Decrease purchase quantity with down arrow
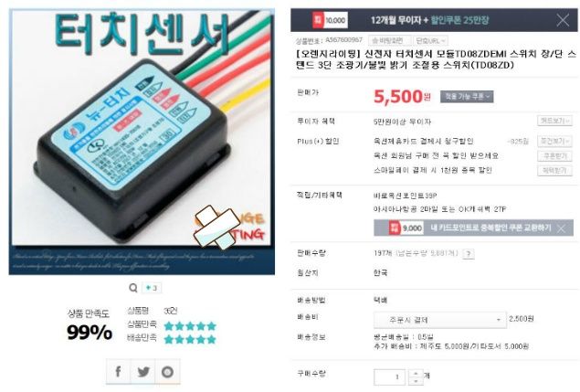580x392 pixels. (x=416, y=381)
